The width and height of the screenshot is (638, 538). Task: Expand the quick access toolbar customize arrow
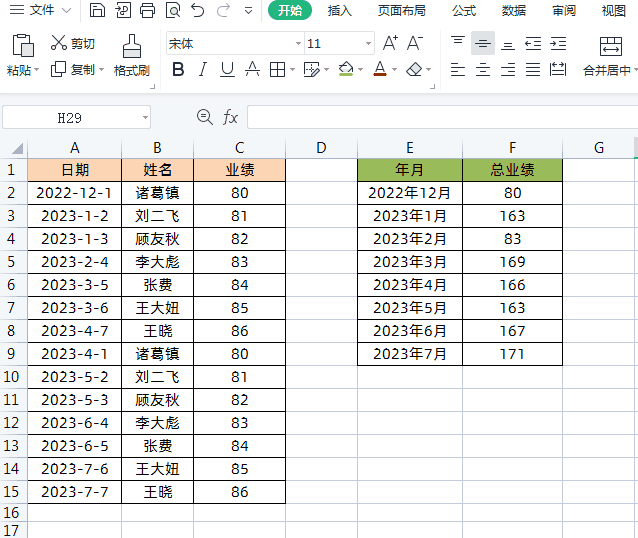coord(249,11)
